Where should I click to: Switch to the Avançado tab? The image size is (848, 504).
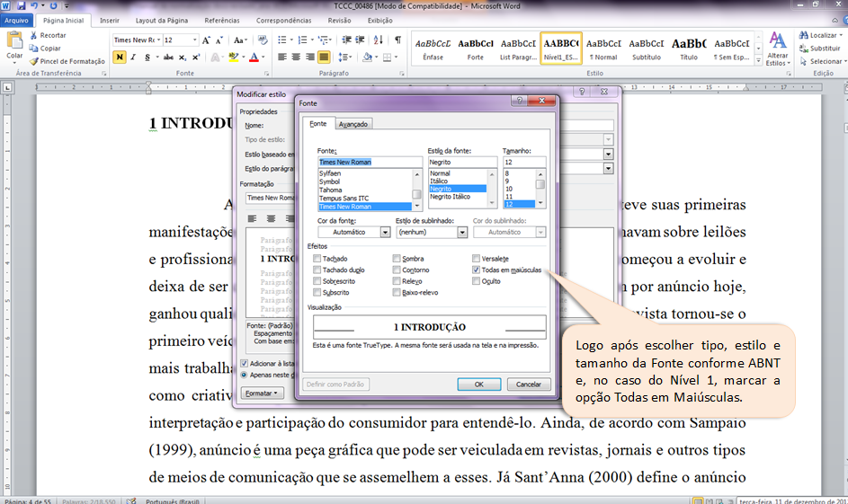click(x=353, y=124)
